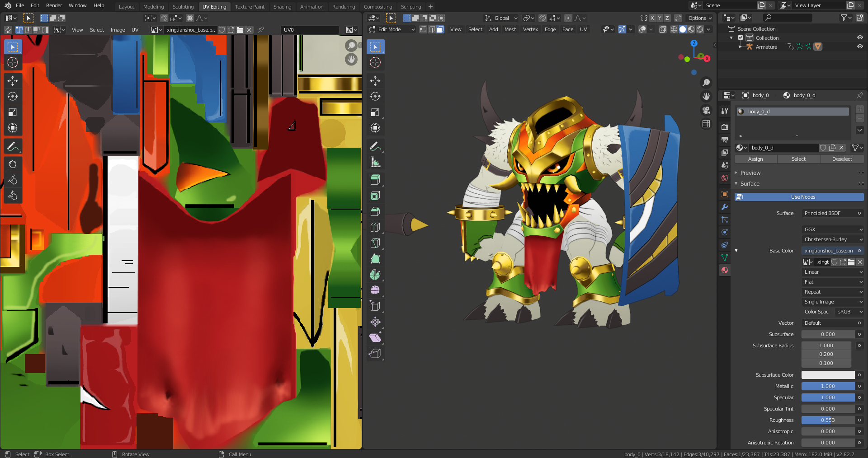The width and height of the screenshot is (868, 458).
Task: Select the Move tool in UV editor
Action: pos(13,80)
